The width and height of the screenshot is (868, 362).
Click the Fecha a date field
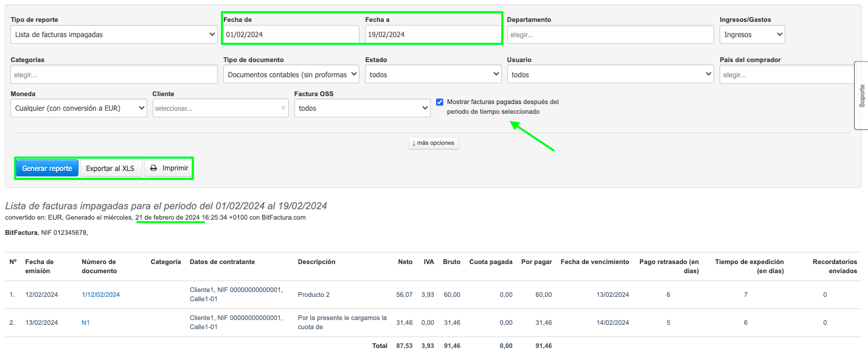pos(432,35)
